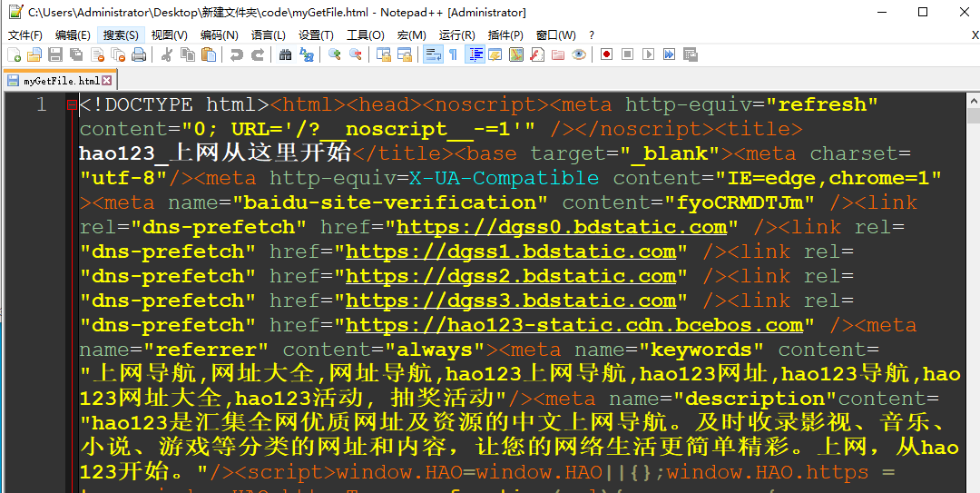Open the 文件(F) menu
The width and height of the screenshot is (980, 493).
pos(25,35)
